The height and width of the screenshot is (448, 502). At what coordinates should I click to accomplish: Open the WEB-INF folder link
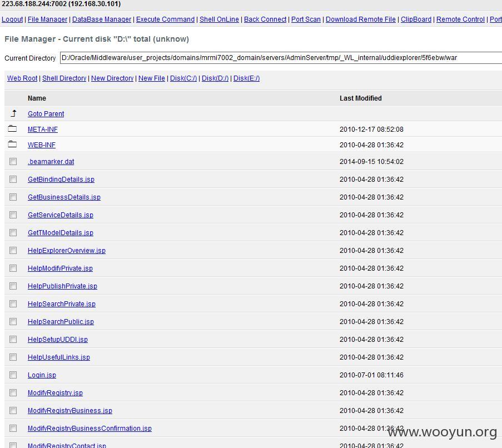pyautogui.click(x=41, y=145)
